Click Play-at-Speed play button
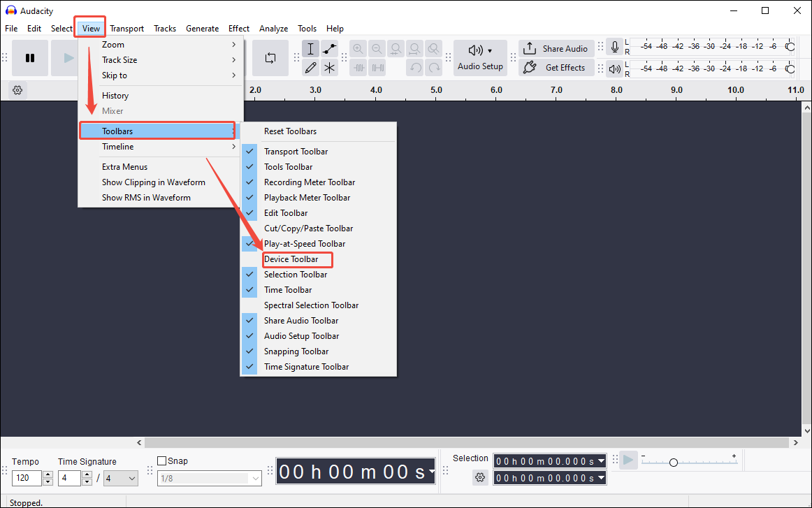This screenshot has height=508, width=812. [628, 460]
